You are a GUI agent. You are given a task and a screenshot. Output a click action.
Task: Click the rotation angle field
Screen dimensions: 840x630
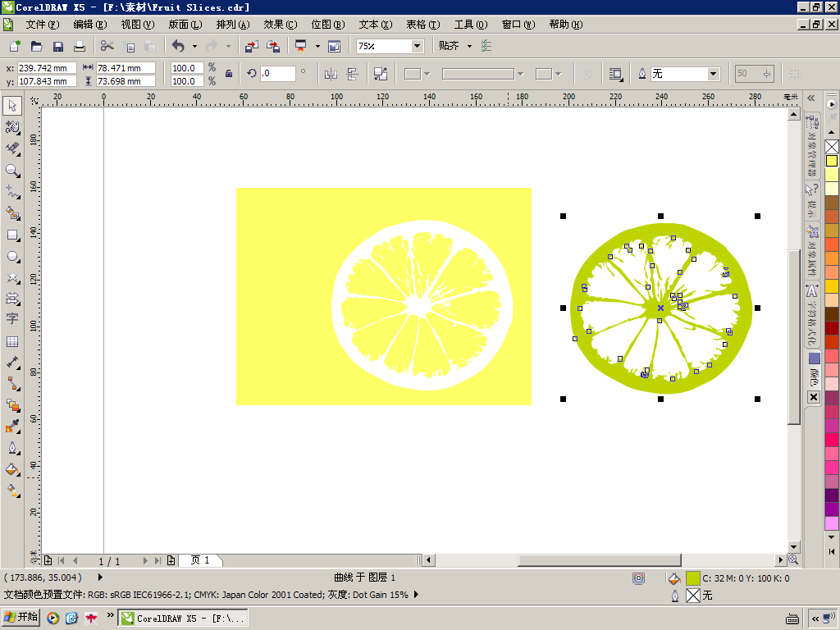[277, 73]
